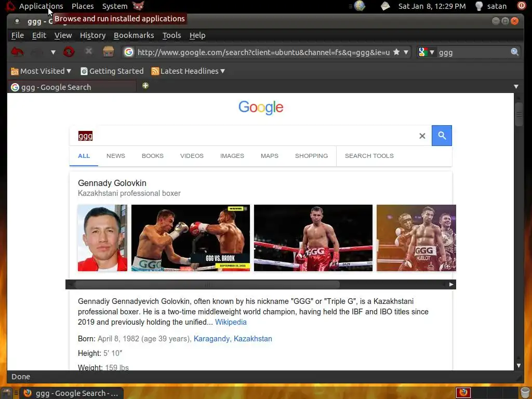Click the Google site icon in address bar
This screenshot has height=399, width=532.
pos(129,52)
